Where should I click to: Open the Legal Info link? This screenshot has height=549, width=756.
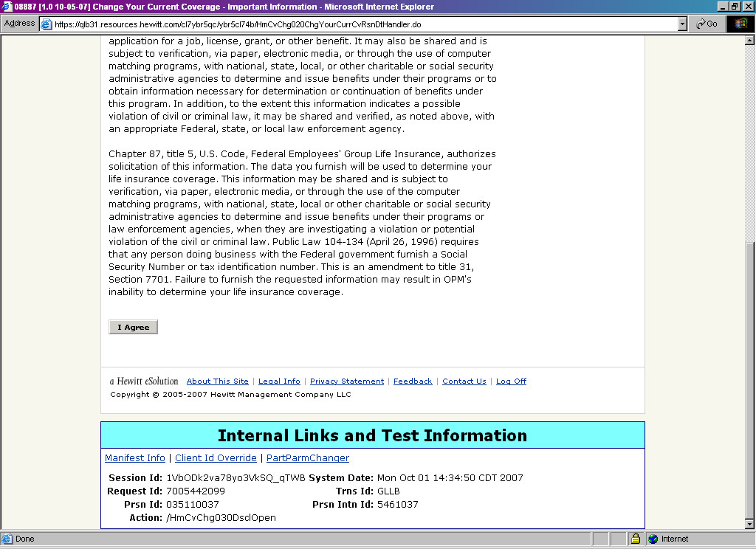tap(279, 381)
